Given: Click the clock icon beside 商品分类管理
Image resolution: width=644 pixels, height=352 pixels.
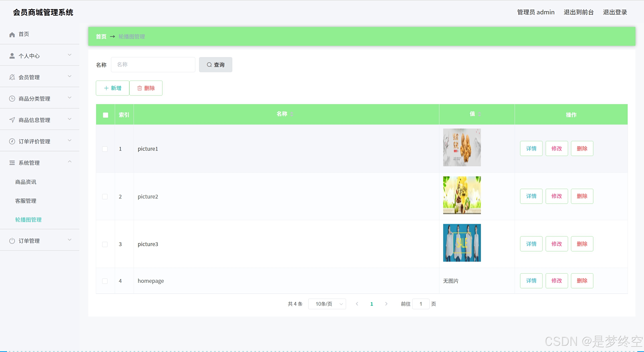Looking at the screenshot, I should [12, 99].
